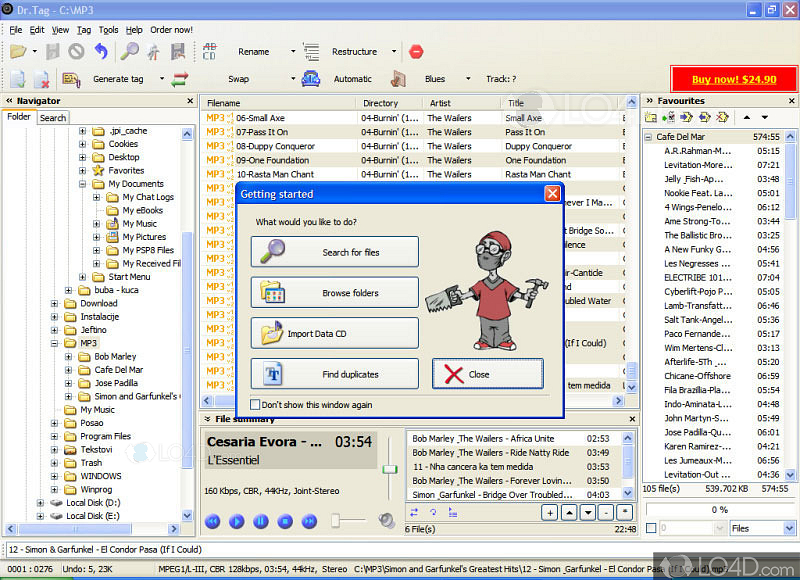Image resolution: width=800 pixels, height=580 pixels.
Task: Click the Buy now! $24.90 banner
Action: pyautogui.click(x=734, y=79)
